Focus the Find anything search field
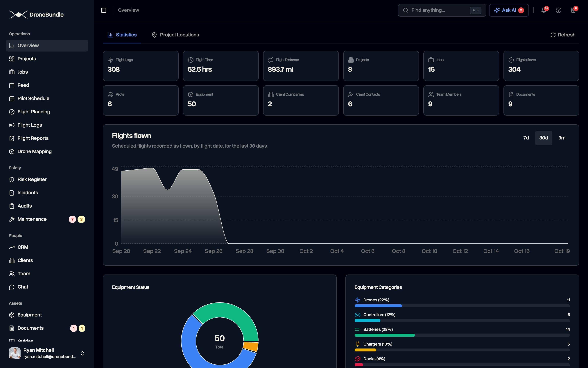Image resolution: width=588 pixels, height=368 pixels. 442,10
